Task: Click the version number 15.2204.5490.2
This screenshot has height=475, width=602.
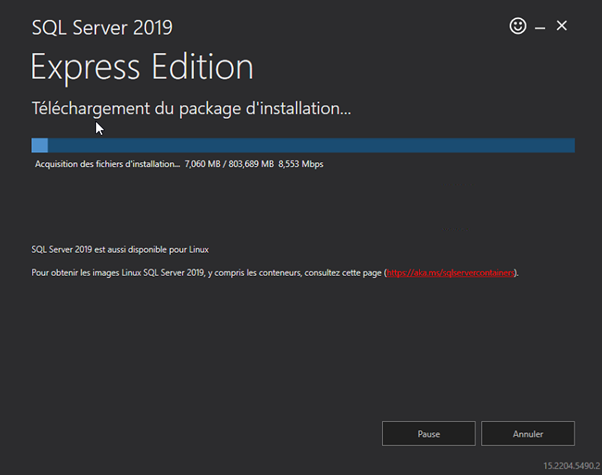Action: [x=572, y=466]
